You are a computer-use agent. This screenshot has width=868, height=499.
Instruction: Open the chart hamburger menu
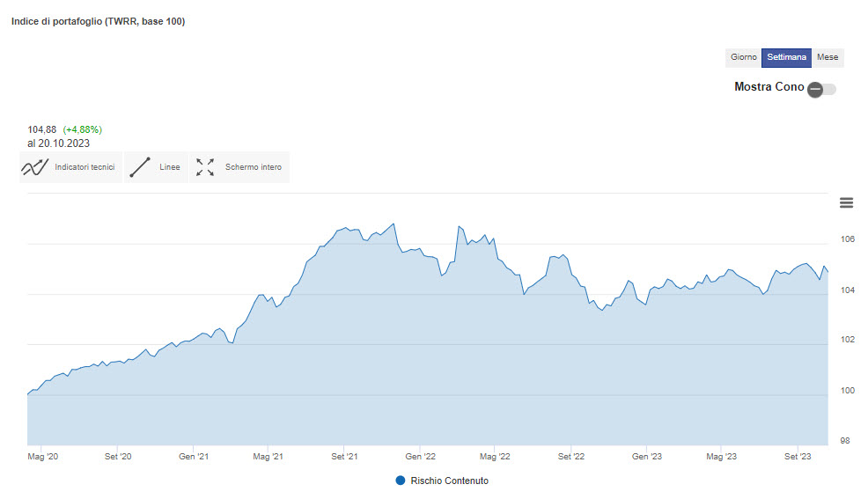pyautogui.click(x=846, y=203)
